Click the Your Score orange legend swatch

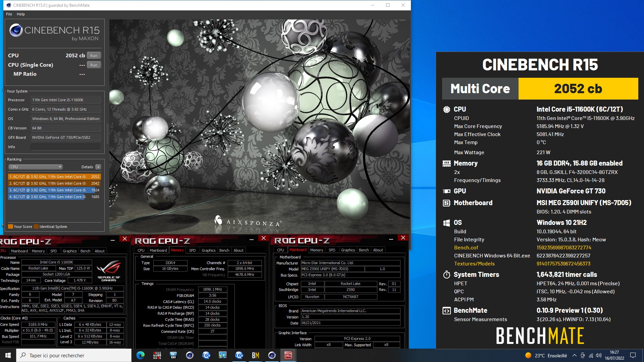[10, 227]
